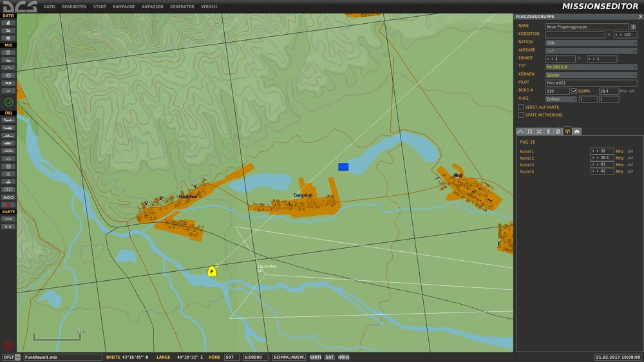The height and width of the screenshot is (362, 644).
Task: Select the helicopter group placement tool
Action: pos(8,128)
